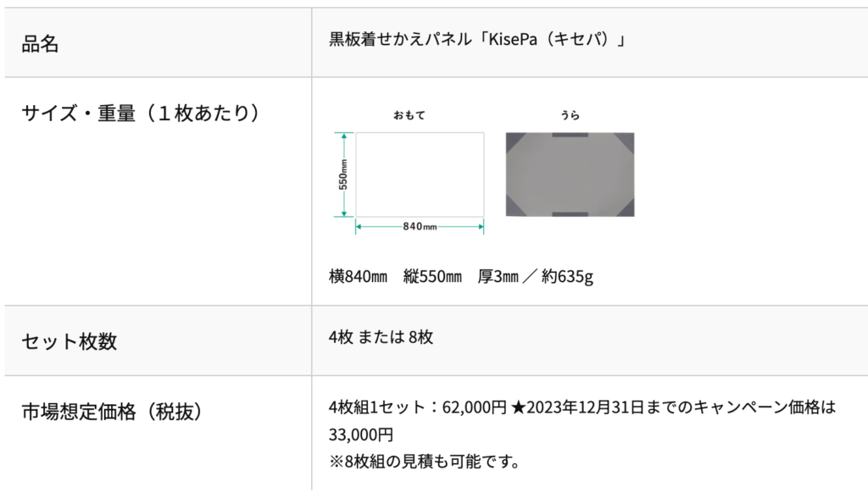
Task: Click the front side おもて panel diagram
Action: (420, 174)
